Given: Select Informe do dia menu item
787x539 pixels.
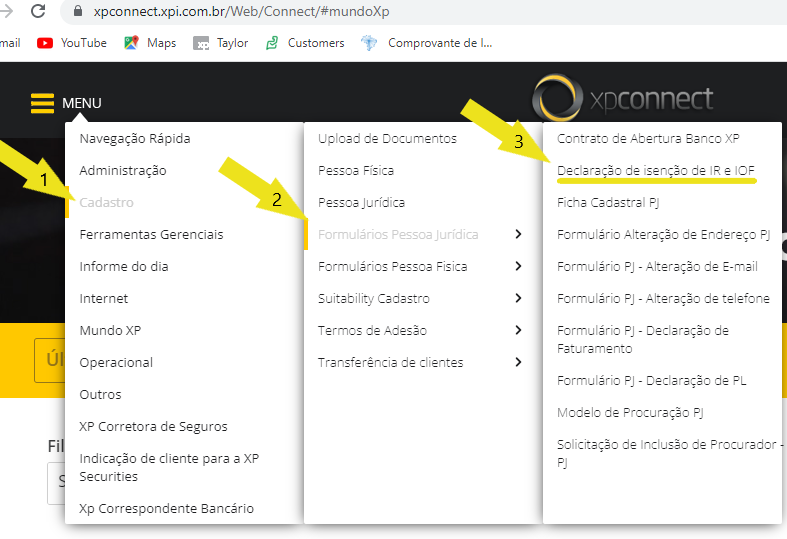Looking at the screenshot, I should (x=123, y=266).
